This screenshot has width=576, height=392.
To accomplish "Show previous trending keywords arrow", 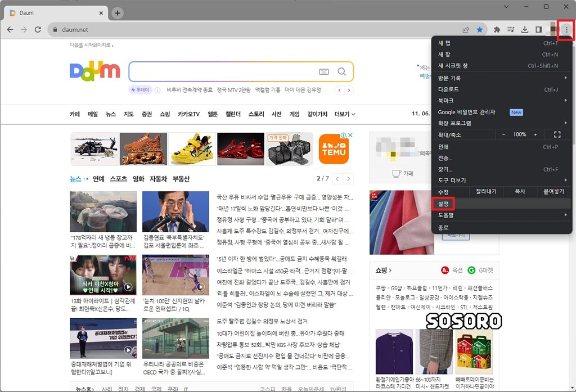I will tap(340, 90).
